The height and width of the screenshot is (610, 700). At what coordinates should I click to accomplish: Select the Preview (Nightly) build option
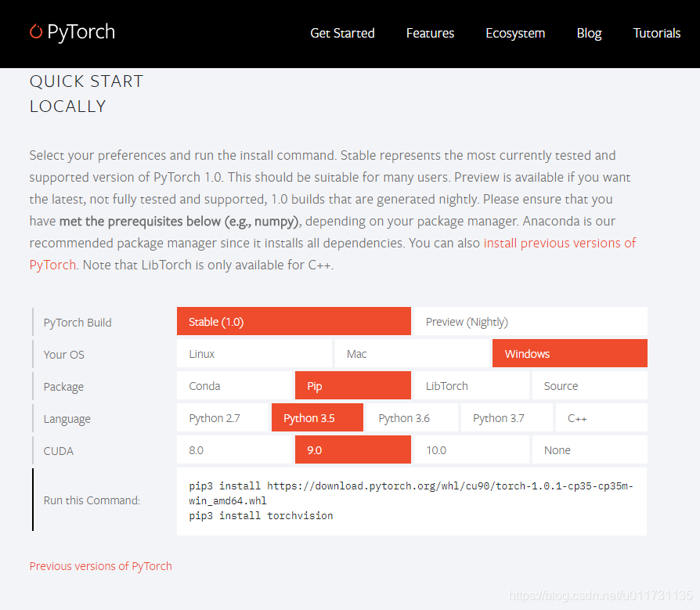(530, 321)
